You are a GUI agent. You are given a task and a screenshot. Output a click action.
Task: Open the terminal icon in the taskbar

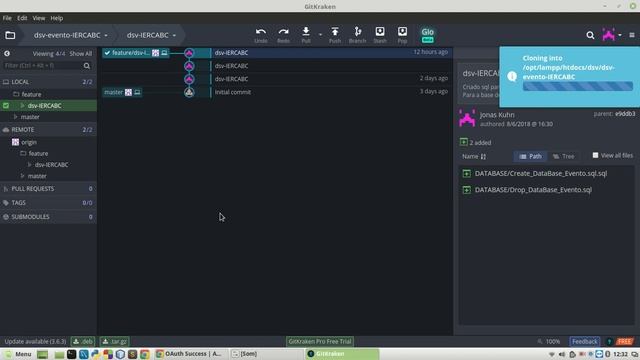pos(71,354)
